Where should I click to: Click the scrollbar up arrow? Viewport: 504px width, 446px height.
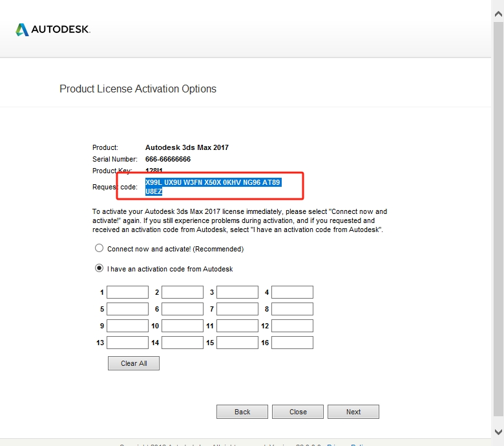pyautogui.click(x=498, y=6)
